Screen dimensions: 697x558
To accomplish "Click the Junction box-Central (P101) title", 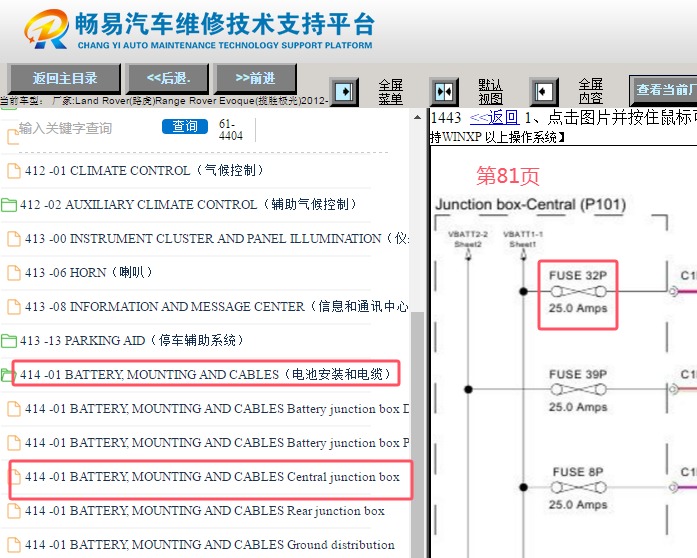I will [x=530, y=205].
